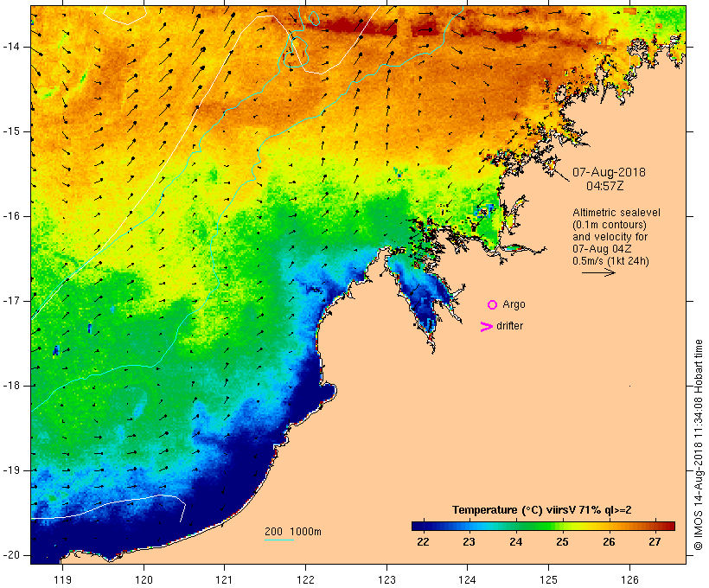This screenshot has width=709, height=588.
Task: Click the latitude axis label '-19'
Action: click(10, 470)
